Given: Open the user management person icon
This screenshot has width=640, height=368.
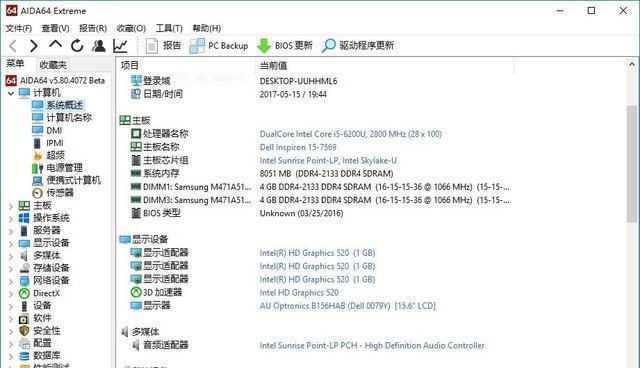Looking at the screenshot, I should pyautogui.click(x=98, y=46).
